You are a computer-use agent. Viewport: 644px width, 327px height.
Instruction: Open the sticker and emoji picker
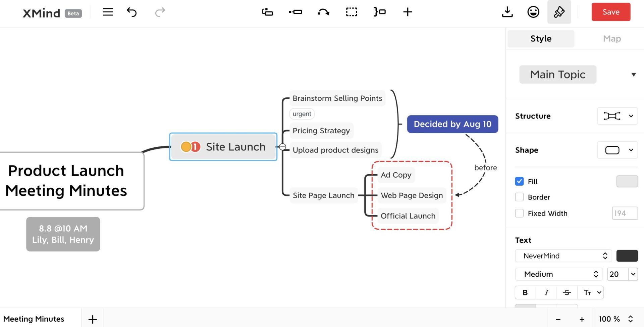point(533,12)
